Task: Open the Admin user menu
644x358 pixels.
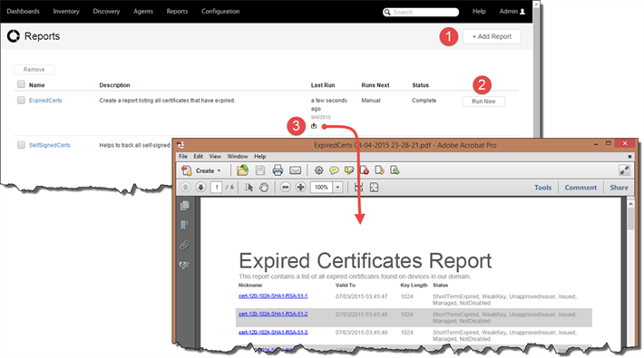Action: point(512,12)
